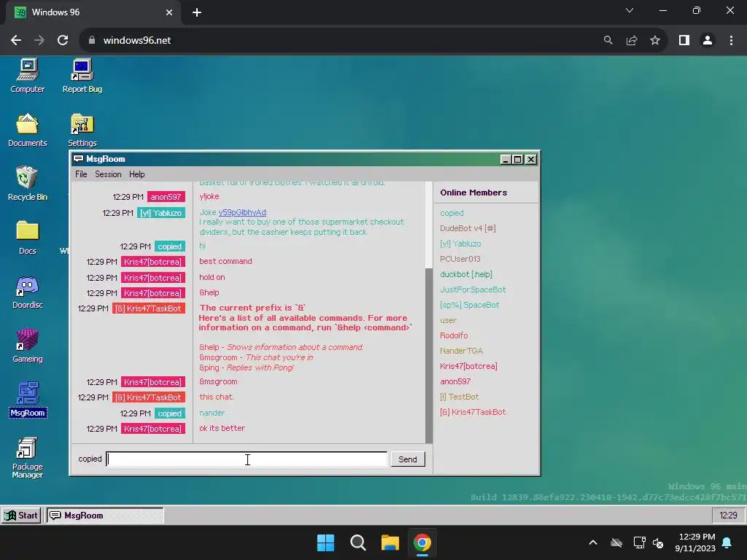Viewport: 747px width, 560px height.
Task: Click the 'yljoke' chat message
Action: 209,196
